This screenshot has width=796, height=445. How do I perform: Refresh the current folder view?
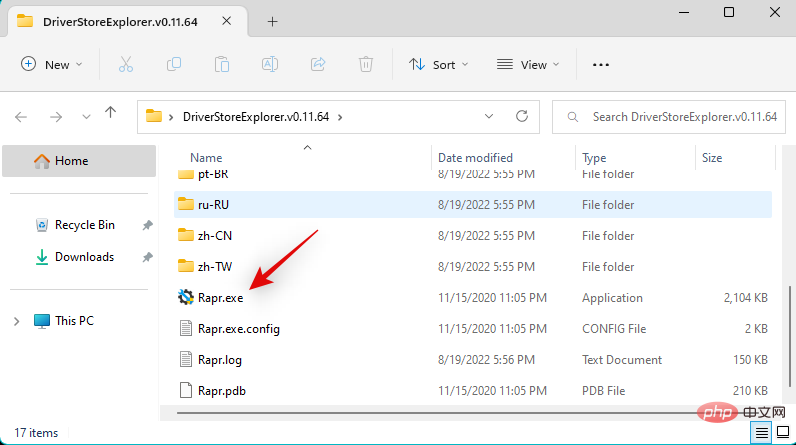point(522,117)
